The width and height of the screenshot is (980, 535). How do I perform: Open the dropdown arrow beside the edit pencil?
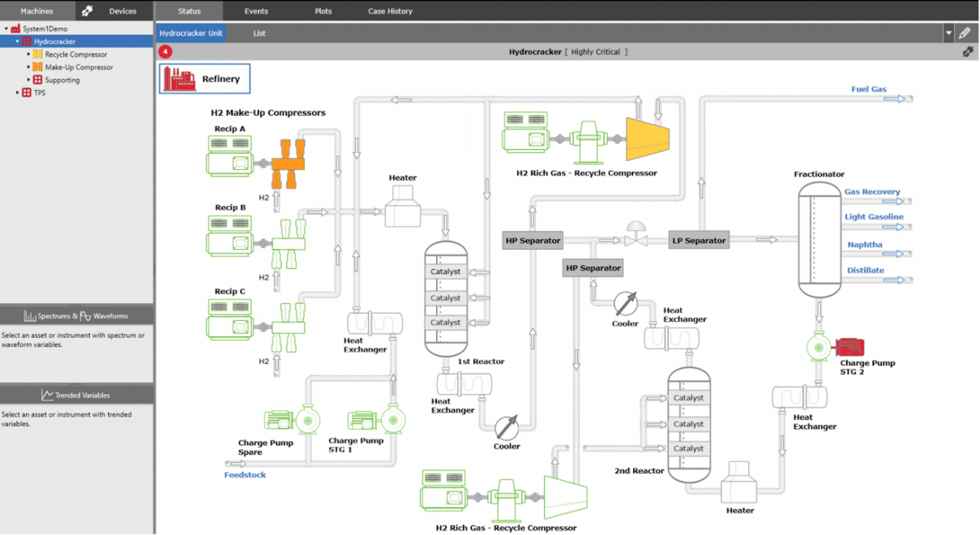pyautogui.click(x=948, y=33)
